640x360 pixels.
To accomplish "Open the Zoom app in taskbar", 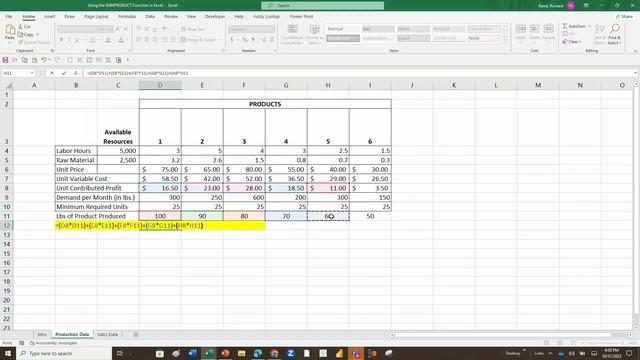I will [290, 353].
